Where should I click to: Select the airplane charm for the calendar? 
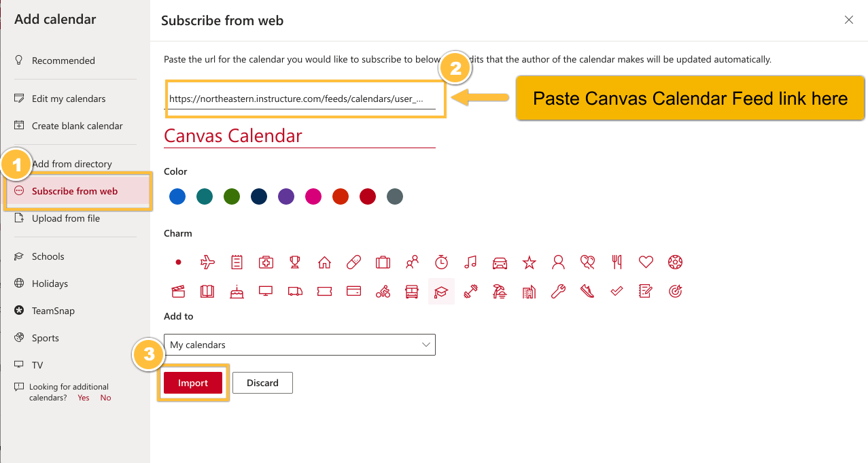207,262
